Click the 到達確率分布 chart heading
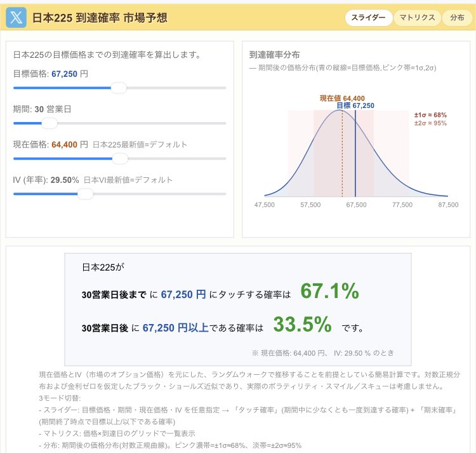Image resolution: width=476 pixels, height=453 pixels. tap(274, 55)
